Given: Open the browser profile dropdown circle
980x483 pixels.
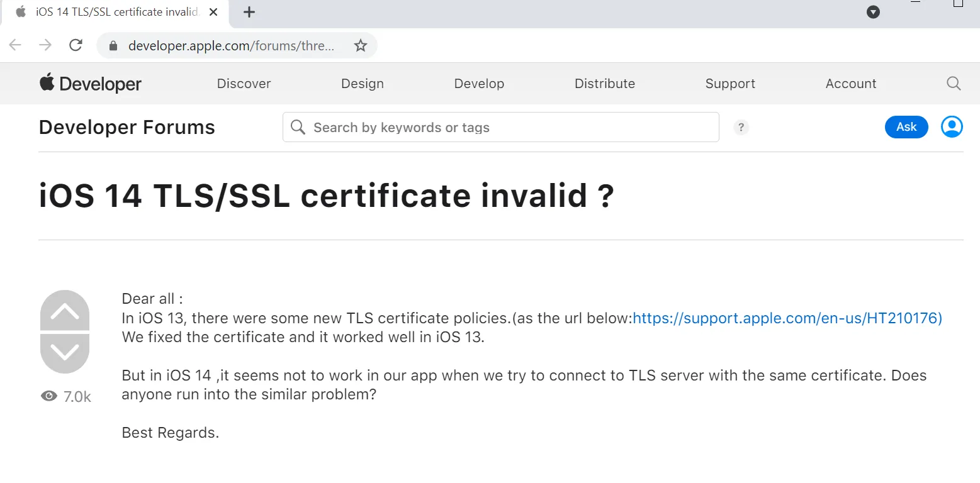Looking at the screenshot, I should pyautogui.click(x=873, y=12).
